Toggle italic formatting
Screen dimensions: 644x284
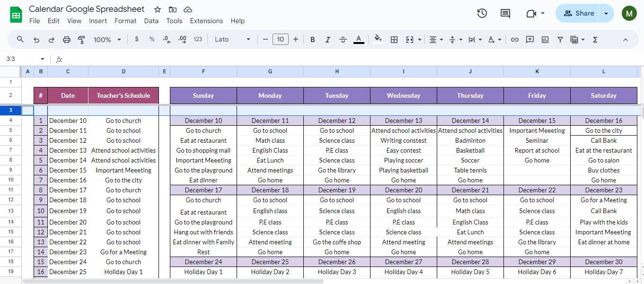(x=328, y=40)
